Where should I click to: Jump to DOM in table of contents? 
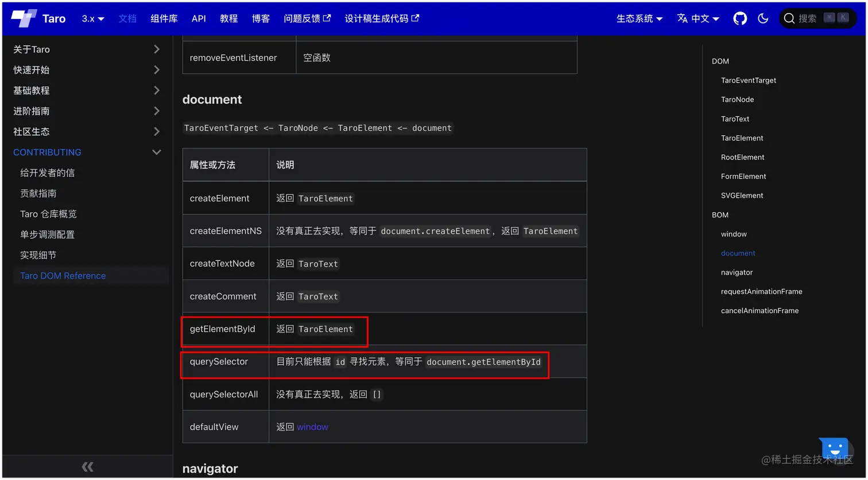720,61
